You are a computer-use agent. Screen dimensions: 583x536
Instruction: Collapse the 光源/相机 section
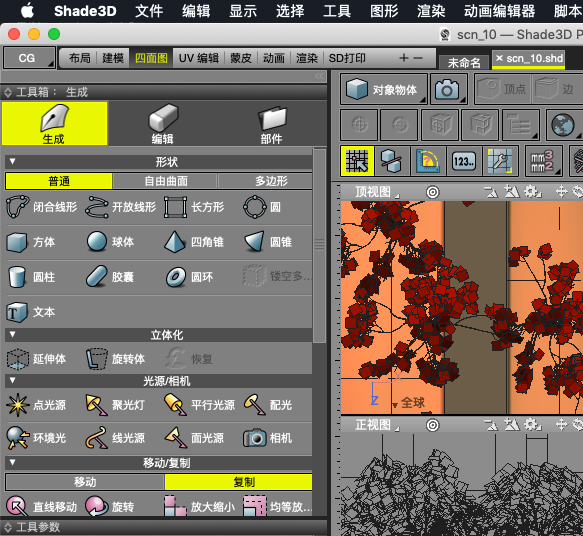[12, 380]
